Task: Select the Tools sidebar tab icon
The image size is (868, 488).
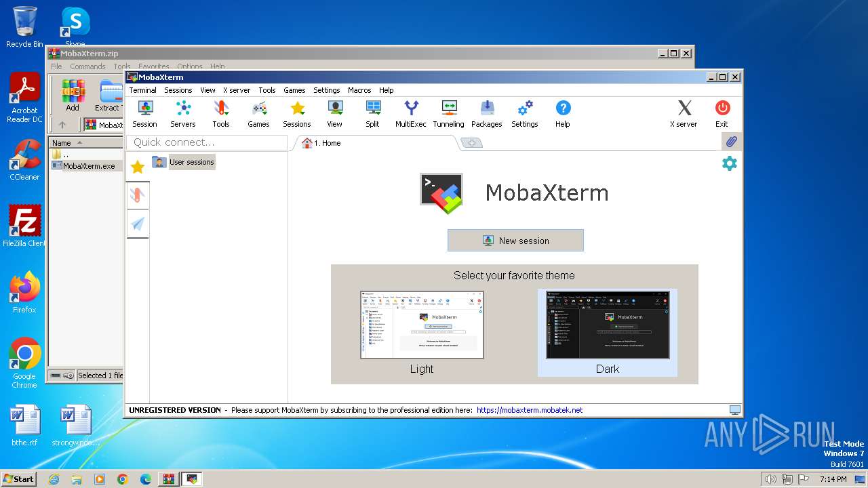Action: [x=138, y=196]
